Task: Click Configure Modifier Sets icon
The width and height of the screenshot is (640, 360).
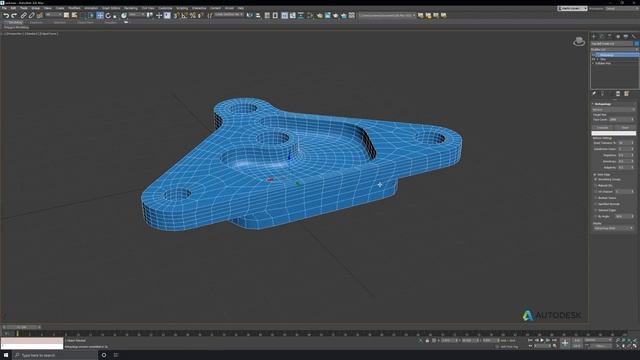Action: click(x=627, y=93)
